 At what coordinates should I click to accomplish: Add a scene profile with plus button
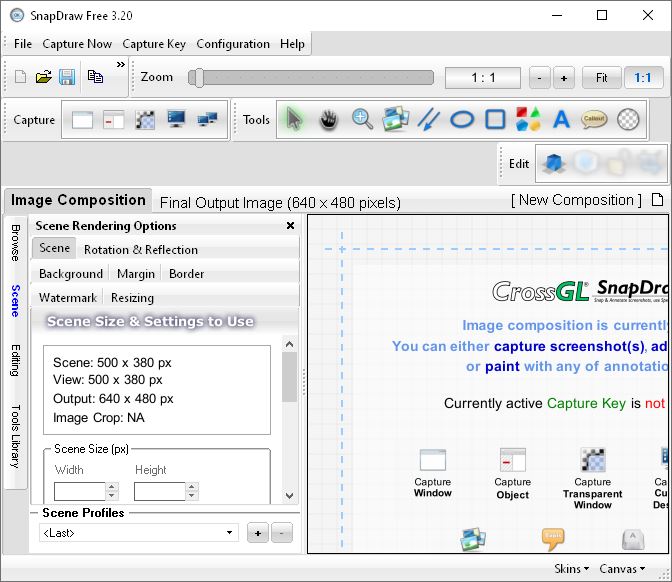click(258, 533)
